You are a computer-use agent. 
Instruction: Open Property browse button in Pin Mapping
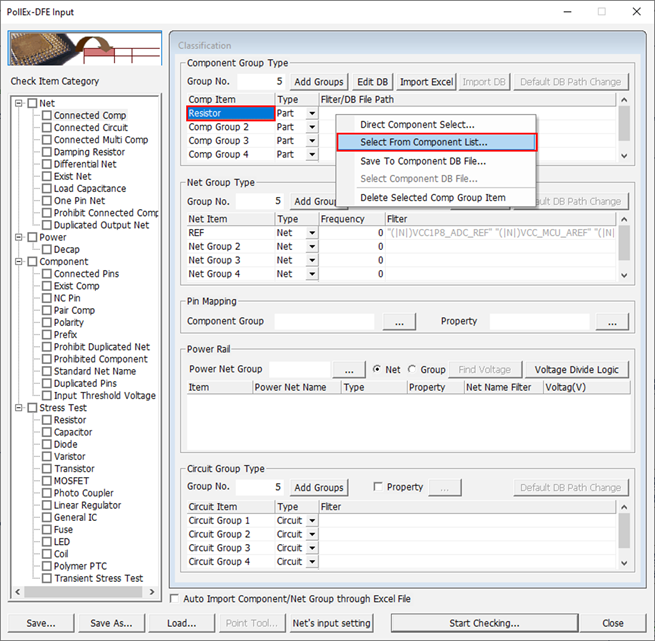pyautogui.click(x=610, y=322)
